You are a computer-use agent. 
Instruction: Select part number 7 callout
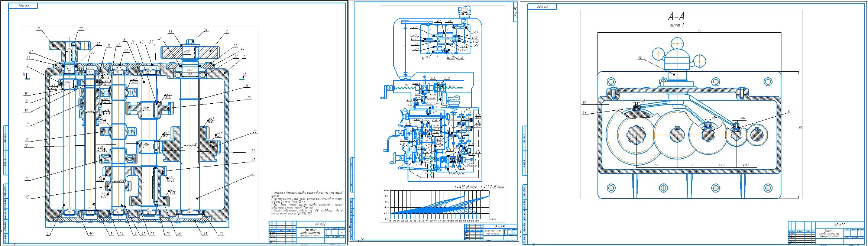[227, 32]
